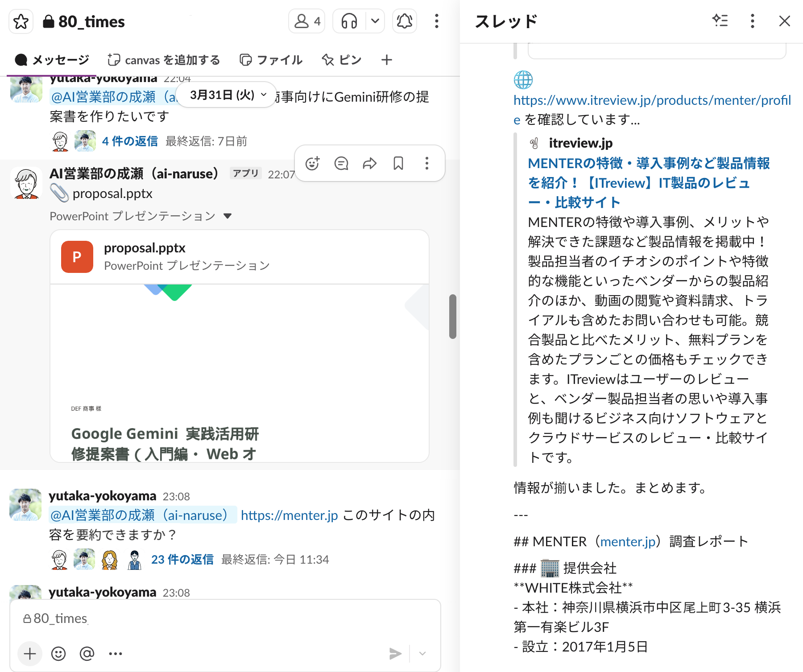Focus the 80_times message input field
The width and height of the screenshot is (803, 672).
[x=225, y=618]
